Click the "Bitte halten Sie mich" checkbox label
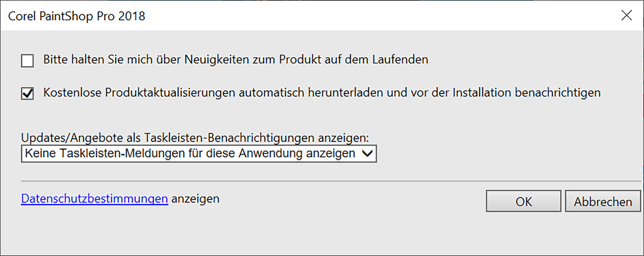This screenshot has width=644, height=256. click(235, 60)
